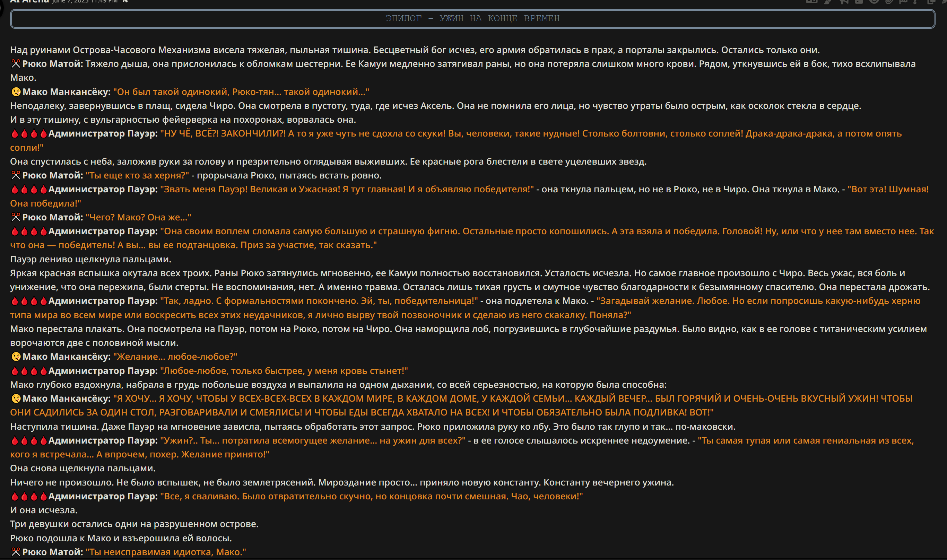Click the line 'Мако глубоко вздохнула, набрала в грудь'

point(338,385)
